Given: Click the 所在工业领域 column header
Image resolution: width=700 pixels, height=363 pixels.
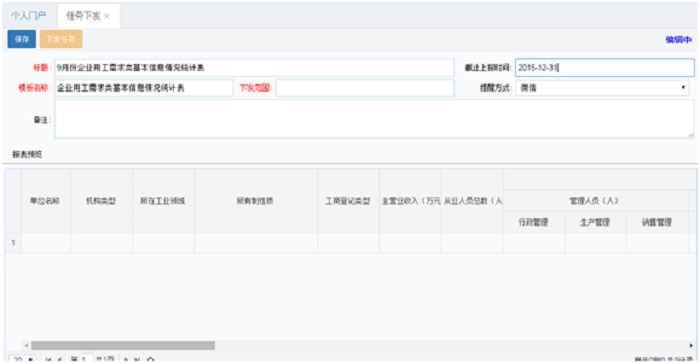Looking at the screenshot, I should [163, 201].
